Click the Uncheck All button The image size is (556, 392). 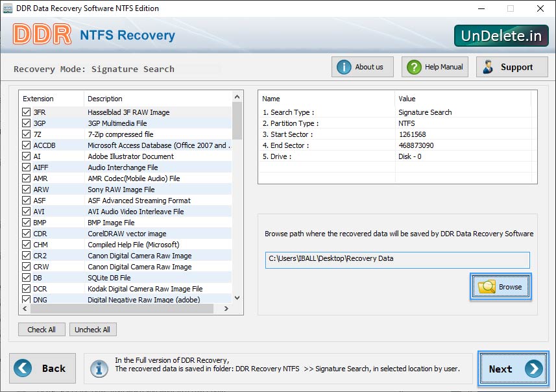coord(93,330)
